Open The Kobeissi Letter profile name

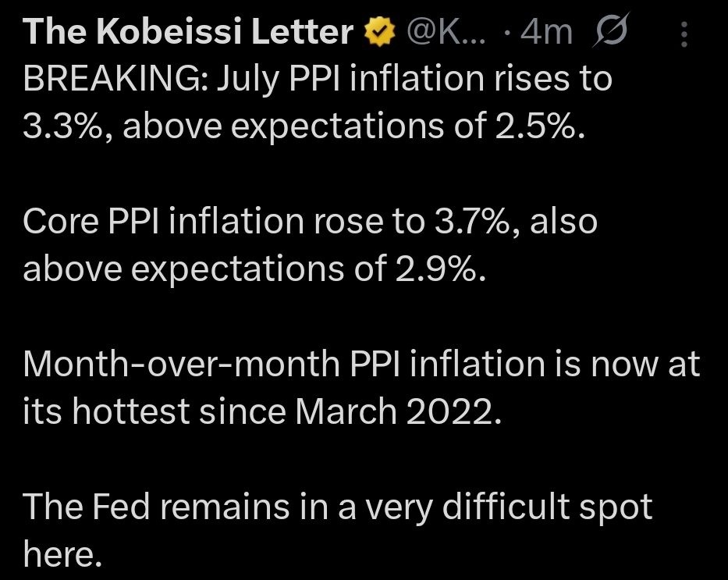tap(188, 33)
